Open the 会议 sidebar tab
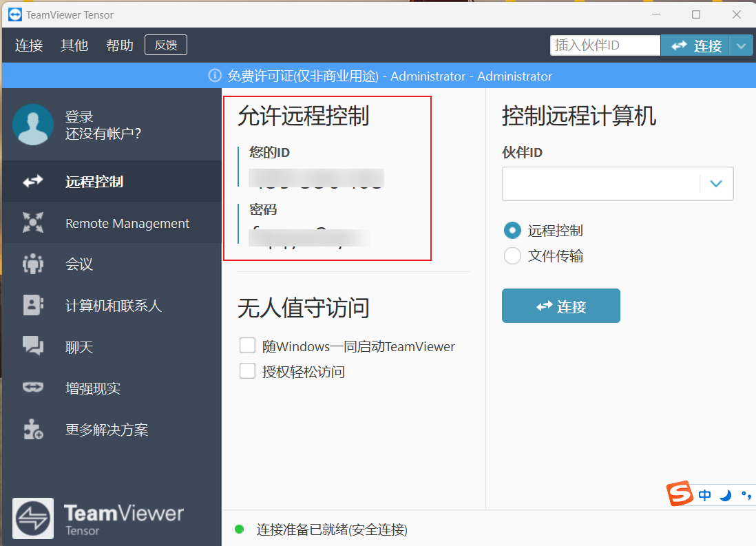This screenshot has width=756, height=546. (x=112, y=264)
